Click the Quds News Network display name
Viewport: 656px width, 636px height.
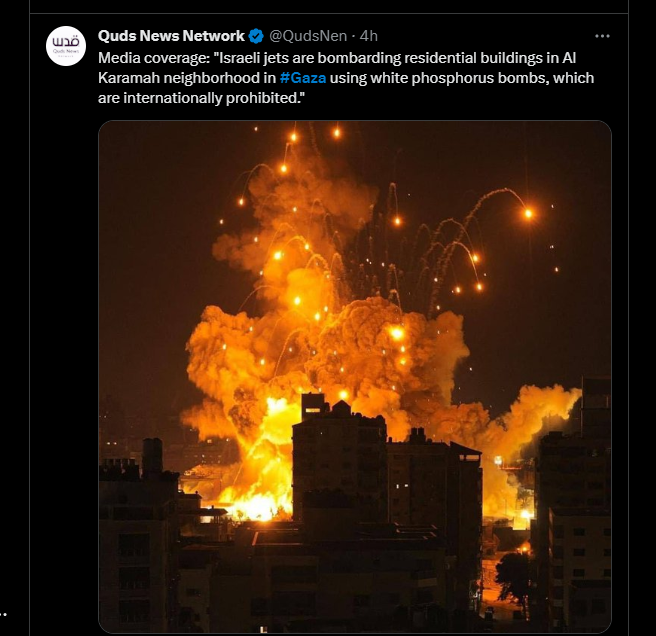[171, 36]
